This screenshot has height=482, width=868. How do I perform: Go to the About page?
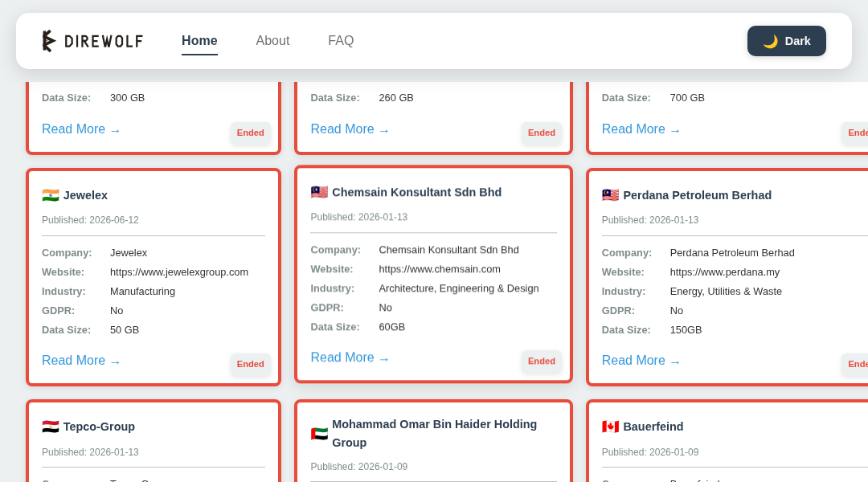272,41
